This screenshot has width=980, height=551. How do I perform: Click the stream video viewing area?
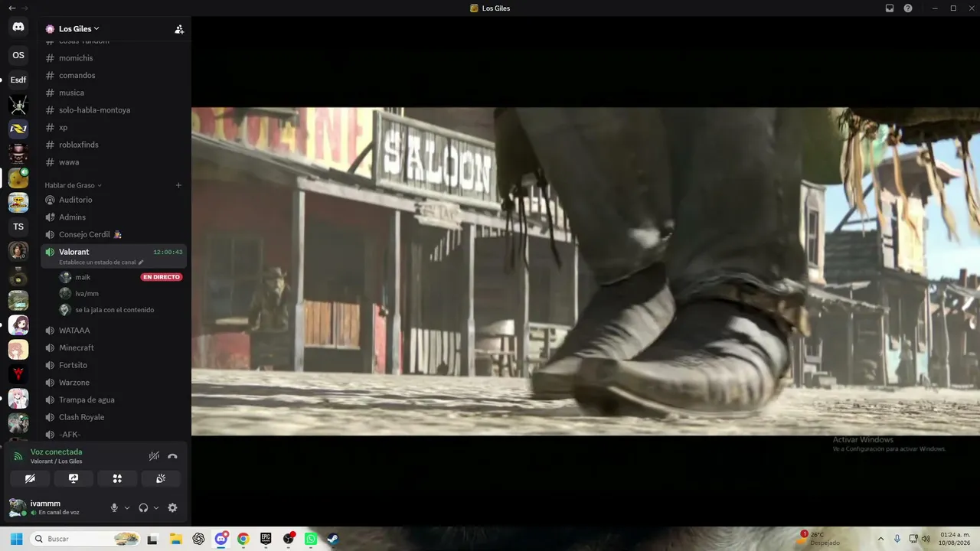[x=586, y=271]
